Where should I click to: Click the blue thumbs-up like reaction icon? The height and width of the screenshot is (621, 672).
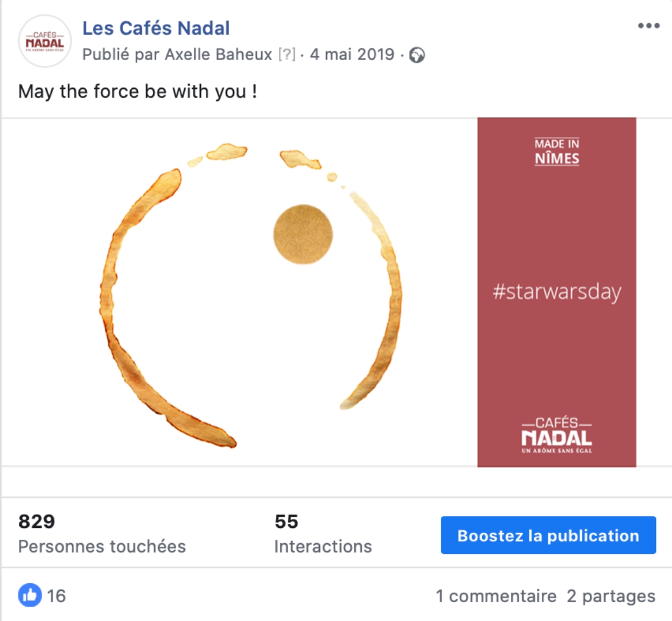coord(30,596)
